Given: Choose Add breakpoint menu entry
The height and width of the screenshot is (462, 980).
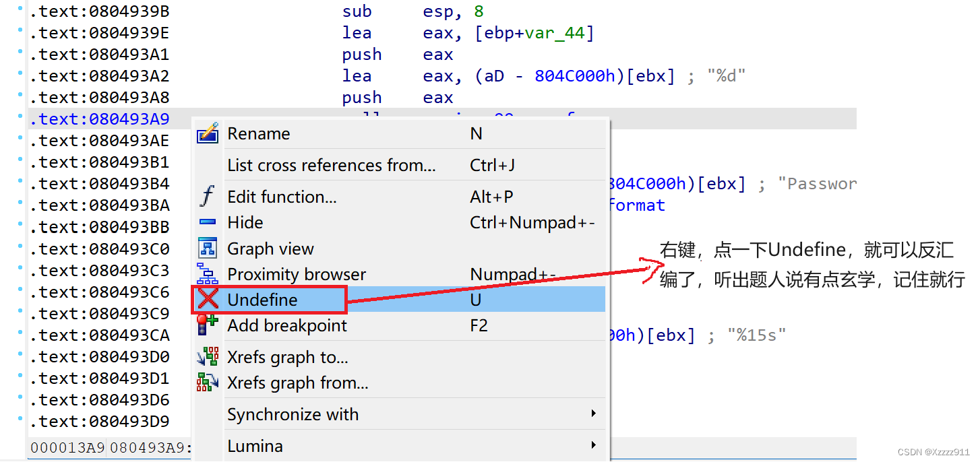Looking at the screenshot, I should (286, 325).
